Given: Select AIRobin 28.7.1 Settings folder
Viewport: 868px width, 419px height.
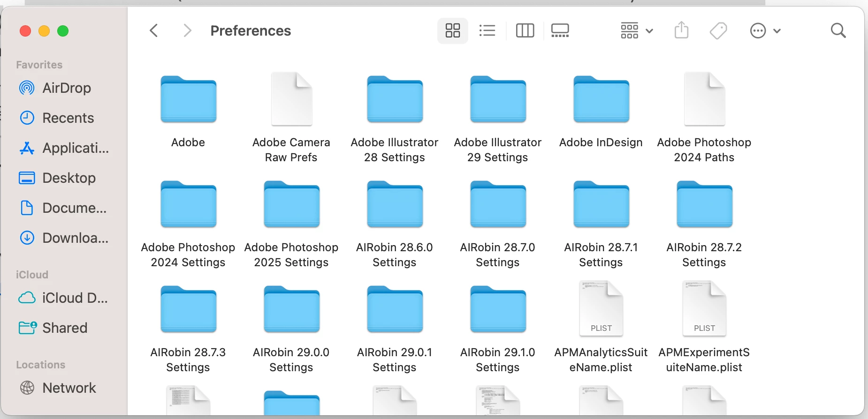Looking at the screenshot, I should point(601,204).
